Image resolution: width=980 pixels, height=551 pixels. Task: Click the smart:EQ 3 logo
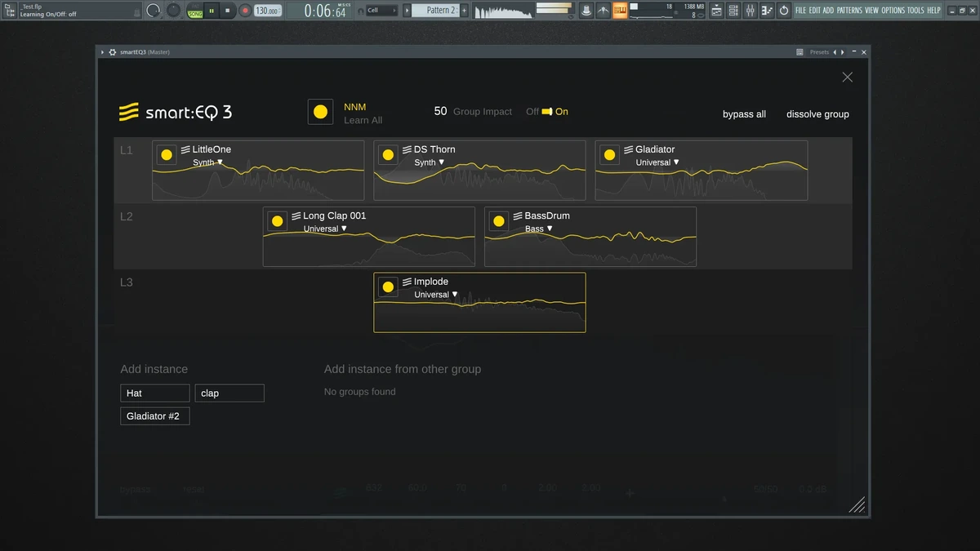click(x=176, y=112)
